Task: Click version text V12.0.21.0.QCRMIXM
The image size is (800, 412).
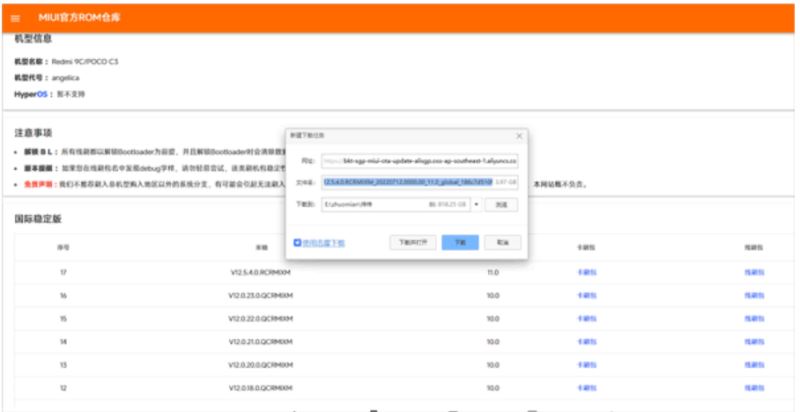Action: click(260, 342)
